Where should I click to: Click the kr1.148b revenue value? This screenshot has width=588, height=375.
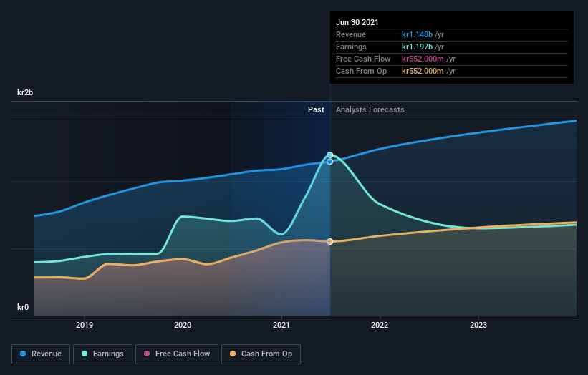click(417, 34)
